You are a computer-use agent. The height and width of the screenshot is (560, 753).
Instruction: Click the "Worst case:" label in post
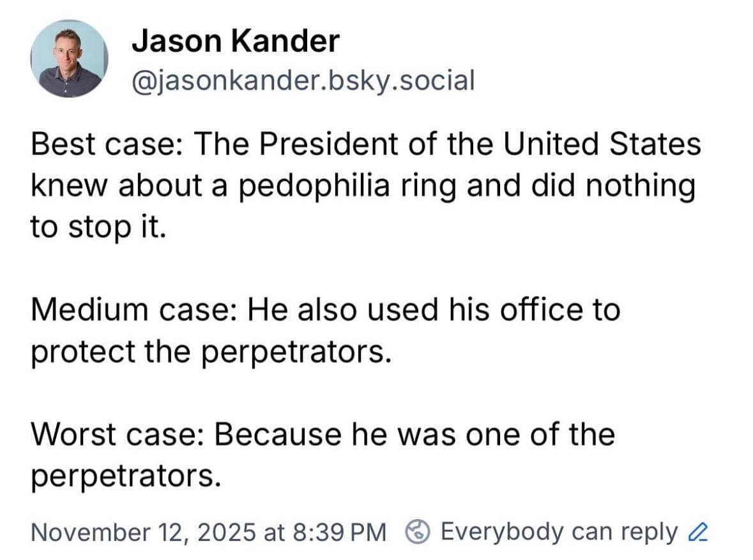(x=117, y=435)
